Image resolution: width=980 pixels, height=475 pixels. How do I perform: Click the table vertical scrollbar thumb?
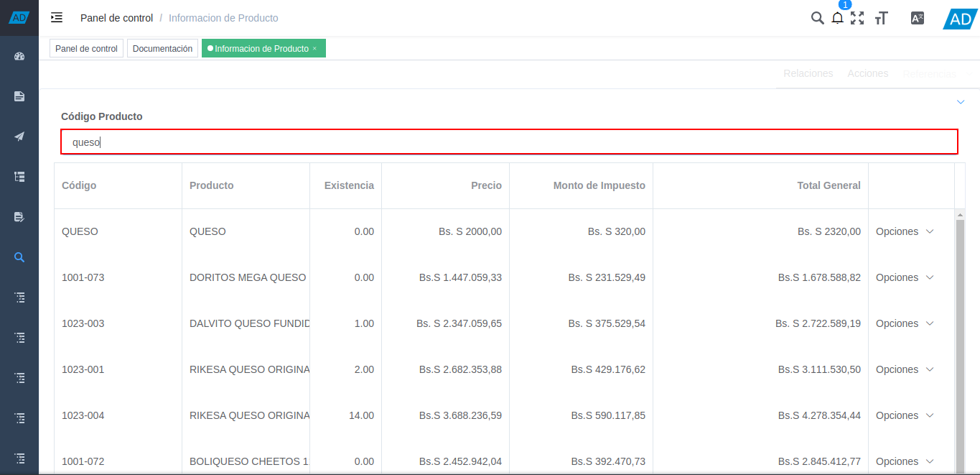(960, 345)
